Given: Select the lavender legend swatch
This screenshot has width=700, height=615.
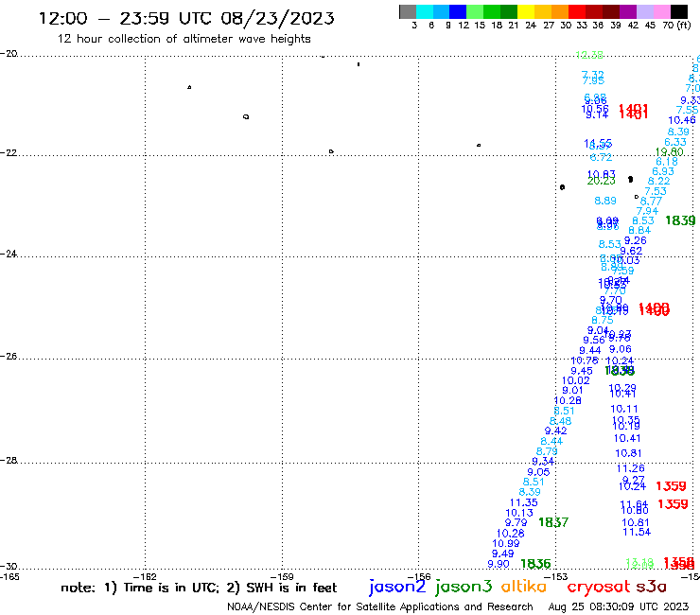Looking at the screenshot, I should [644, 11].
